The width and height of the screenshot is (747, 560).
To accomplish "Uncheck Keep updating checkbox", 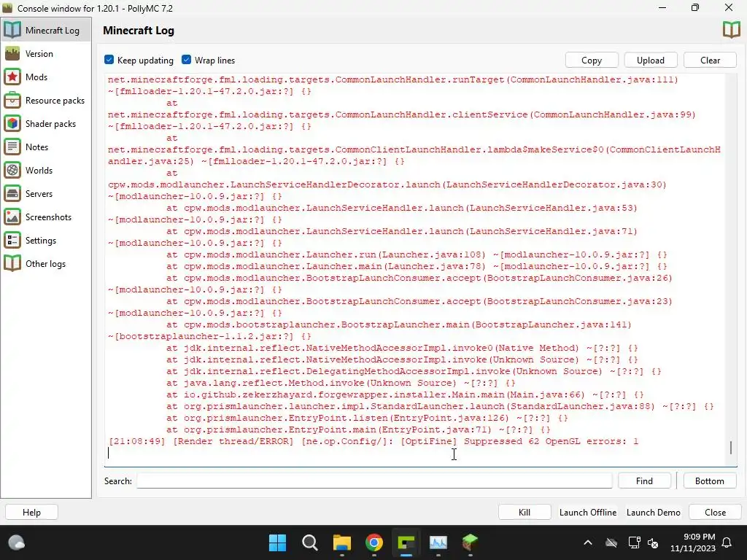I will [109, 60].
